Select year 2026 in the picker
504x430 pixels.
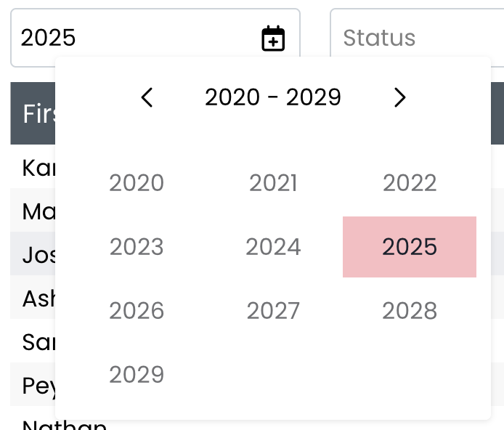137,311
